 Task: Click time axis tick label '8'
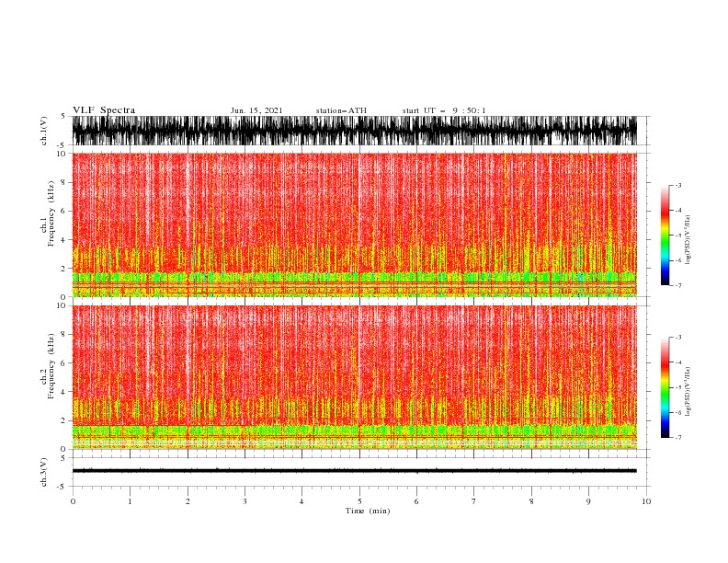(531, 501)
